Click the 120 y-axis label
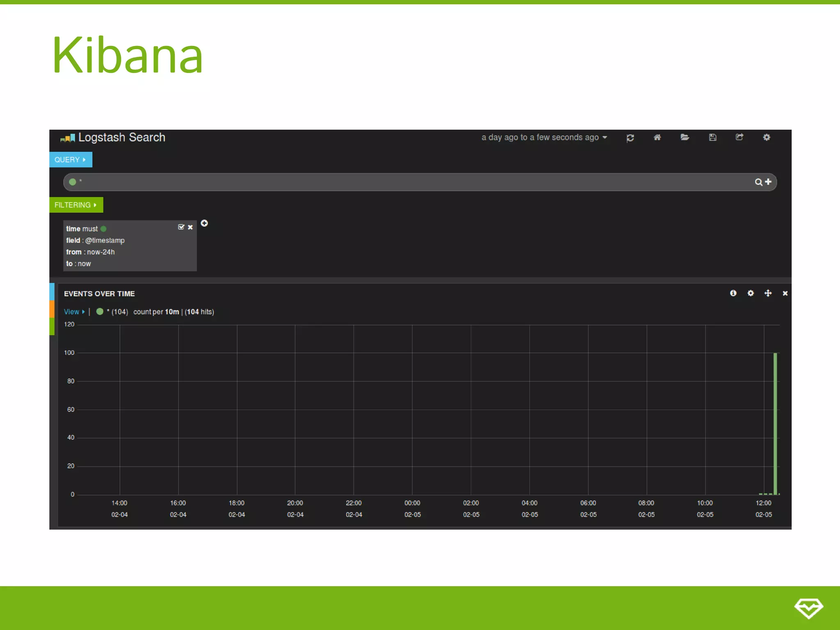The image size is (840, 630). click(x=69, y=324)
